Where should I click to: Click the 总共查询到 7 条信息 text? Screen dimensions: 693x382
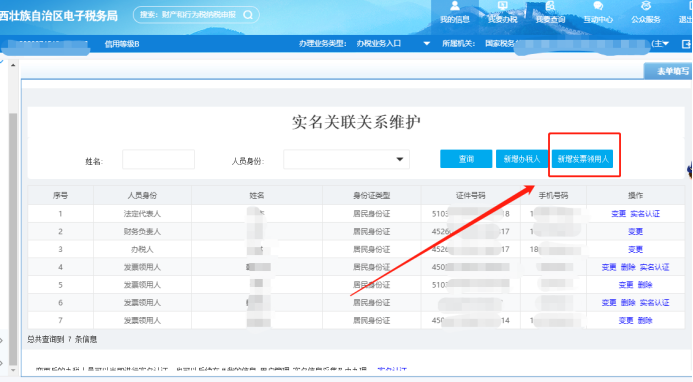coord(62,339)
